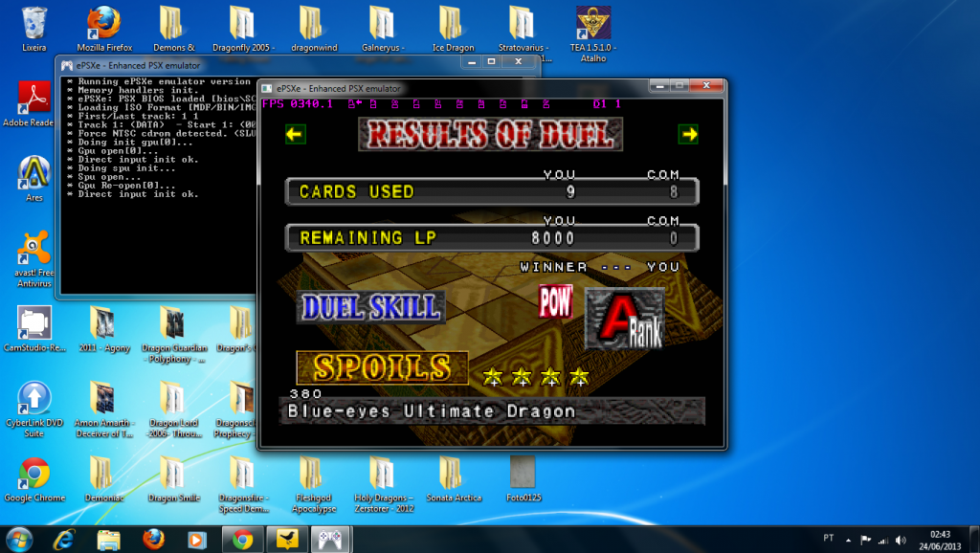Open the volume speaker tray icon
The image size is (980, 553).
[901, 540]
